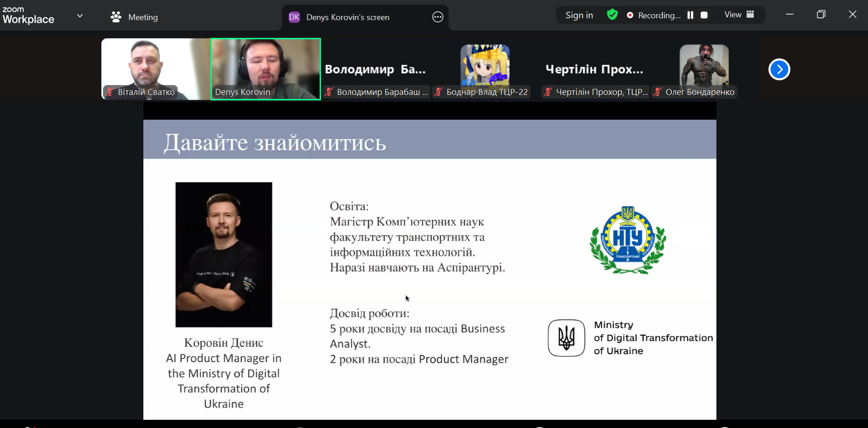Click the DK avatar badge
This screenshot has height=428, width=868.
295,17
